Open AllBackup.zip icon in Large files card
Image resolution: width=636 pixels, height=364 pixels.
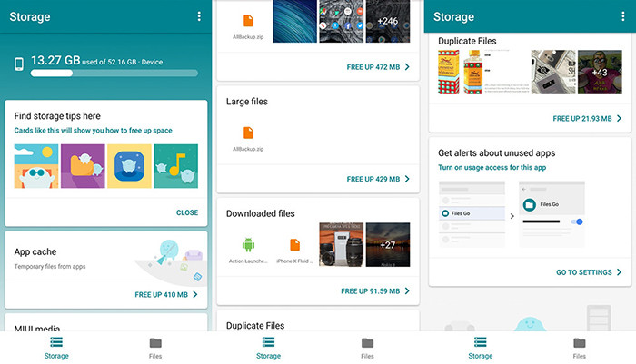point(248,133)
